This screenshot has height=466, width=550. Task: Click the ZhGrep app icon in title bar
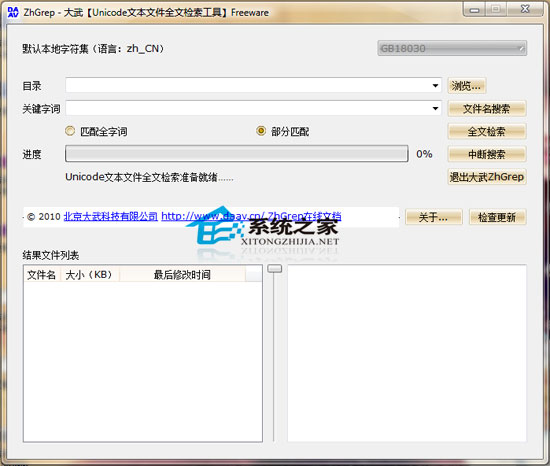click(x=13, y=12)
